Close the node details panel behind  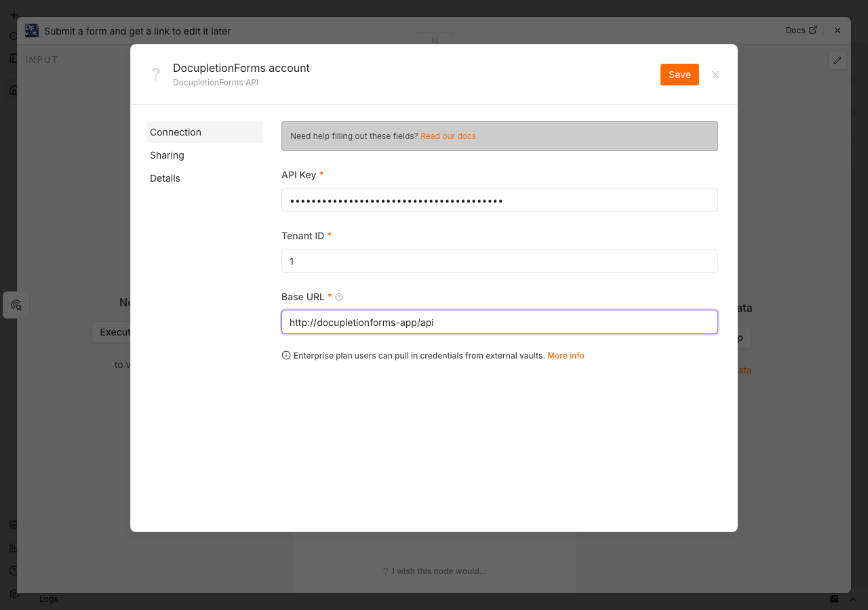tap(837, 30)
